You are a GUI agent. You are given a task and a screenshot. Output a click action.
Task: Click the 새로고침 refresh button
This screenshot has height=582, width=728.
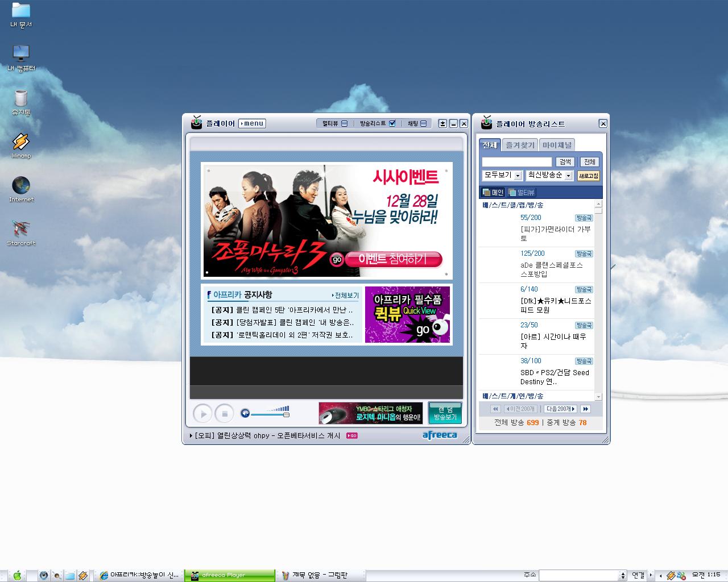pyautogui.click(x=589, y=176)
